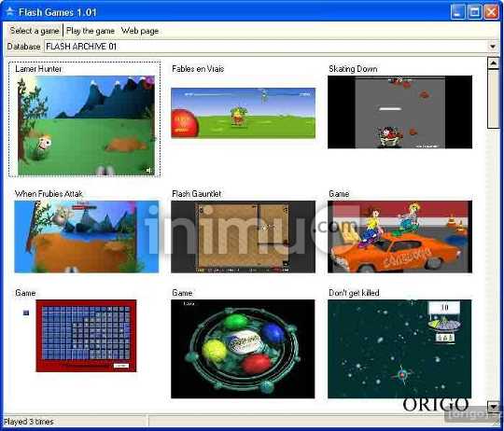The height and width of the screenshot is (431, 504).
Task: Click the scrollbar down arrow
Action: click(493, 407)
